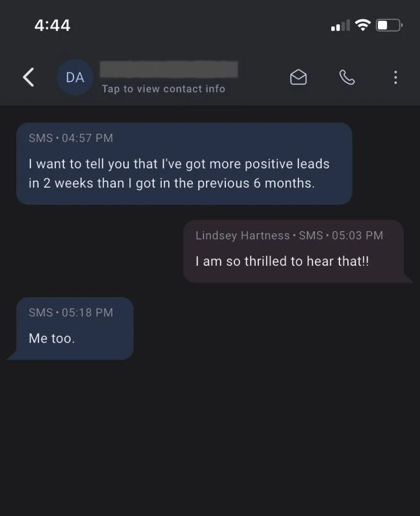The image size is (420, 516).
Task: Tap the DA contact avatar circle
Action: [x=75, y=77]
